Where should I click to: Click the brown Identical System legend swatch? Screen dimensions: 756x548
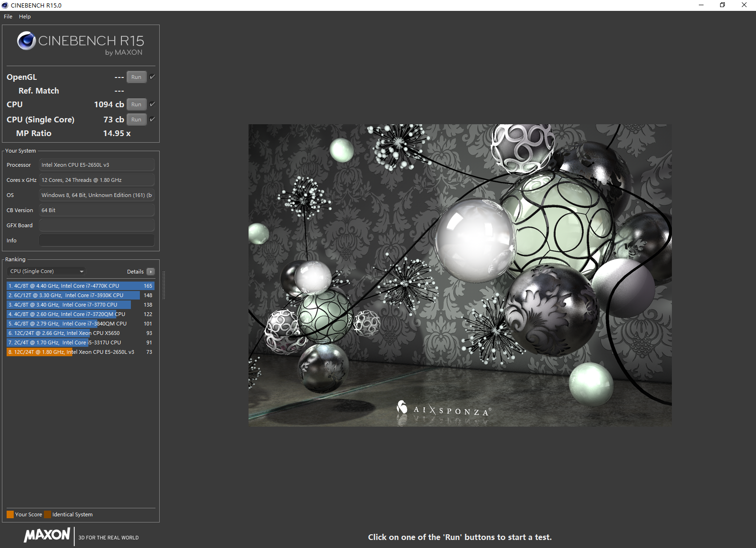tap(47, 514)
